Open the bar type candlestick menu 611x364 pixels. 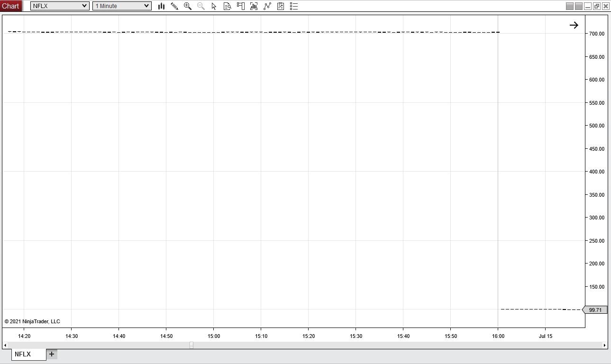[x=161, y=6]
